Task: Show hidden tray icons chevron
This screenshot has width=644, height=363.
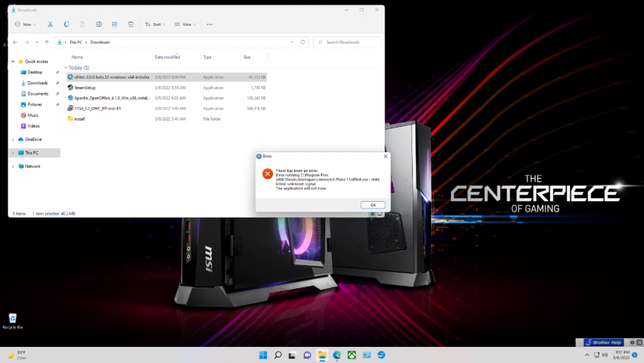Action: (587, 355)
